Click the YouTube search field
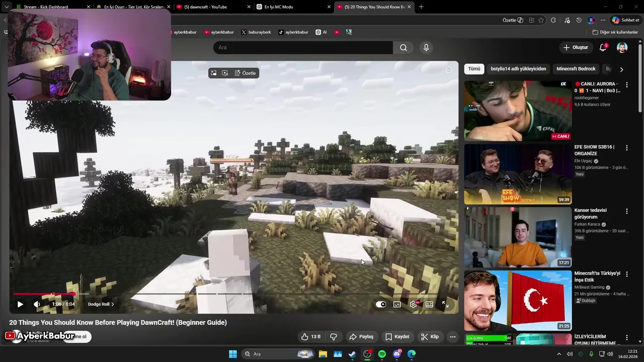Screen dimensions: 644x362 point(303,47)
